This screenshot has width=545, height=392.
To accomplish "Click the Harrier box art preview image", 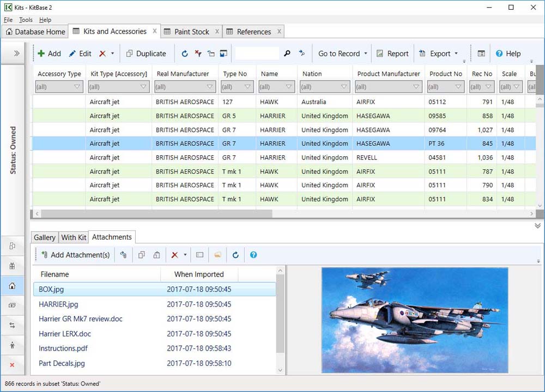I will click(415, 320).
